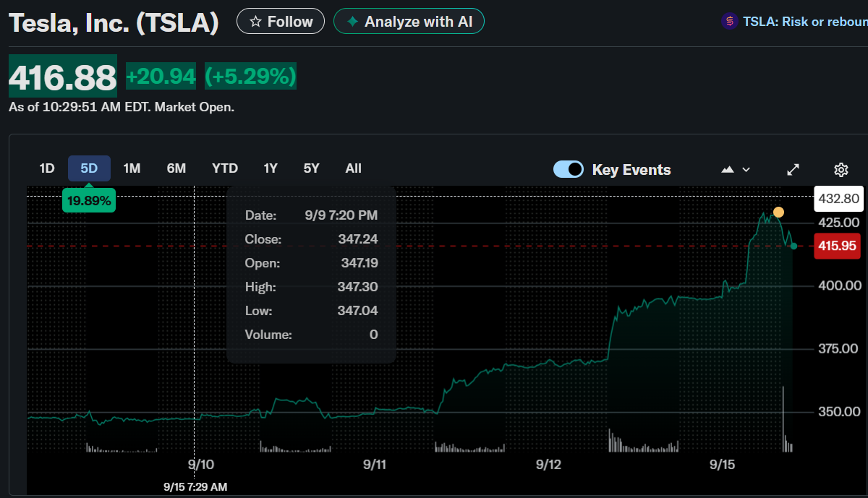Click the 9/15 7:29 AM crosshair time label
The image size is (868, 498).
(195, 486)
